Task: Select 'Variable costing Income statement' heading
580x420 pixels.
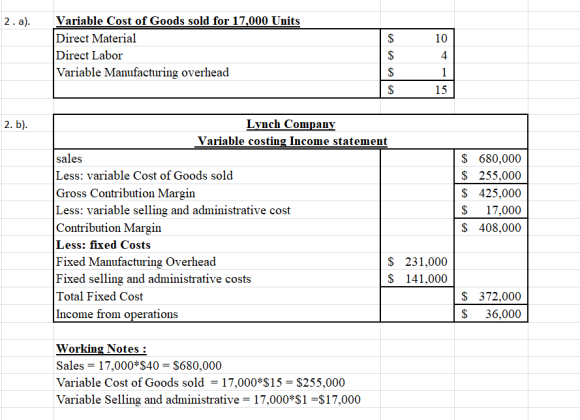Action: (x=292, y=141)
